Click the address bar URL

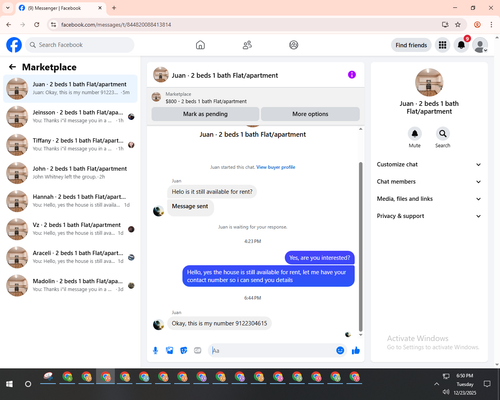(x=116, y=25)
